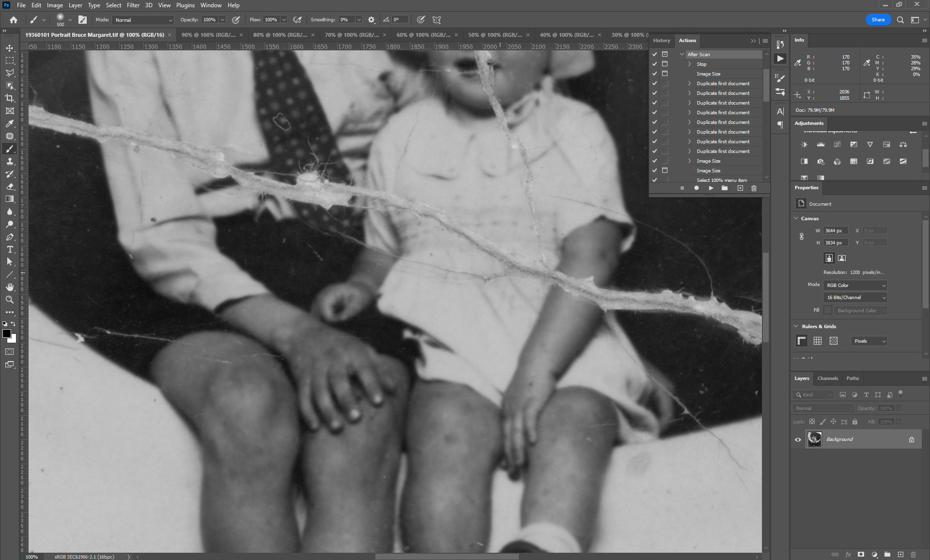Open the 16 Bits/Channel dropdown

(855, 298)
